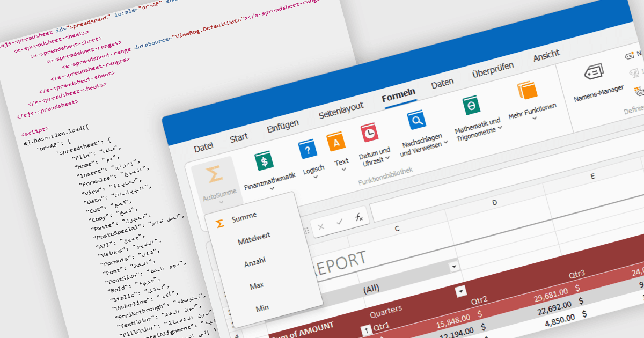The width and height of the screenshot is (644, 338).
Task: Switch to the Start tab
Action: point(239,138)
